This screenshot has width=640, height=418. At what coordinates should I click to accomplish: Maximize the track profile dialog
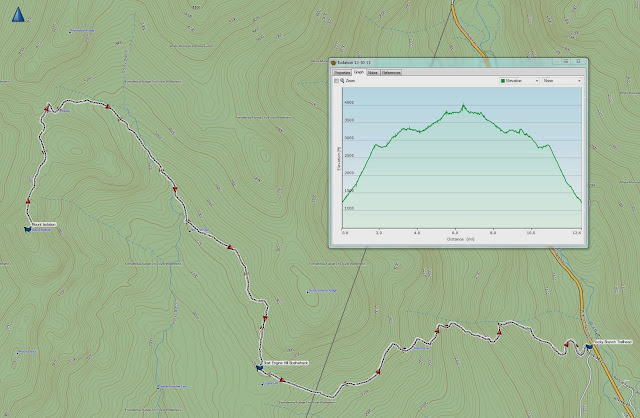[x=566, y=62]
